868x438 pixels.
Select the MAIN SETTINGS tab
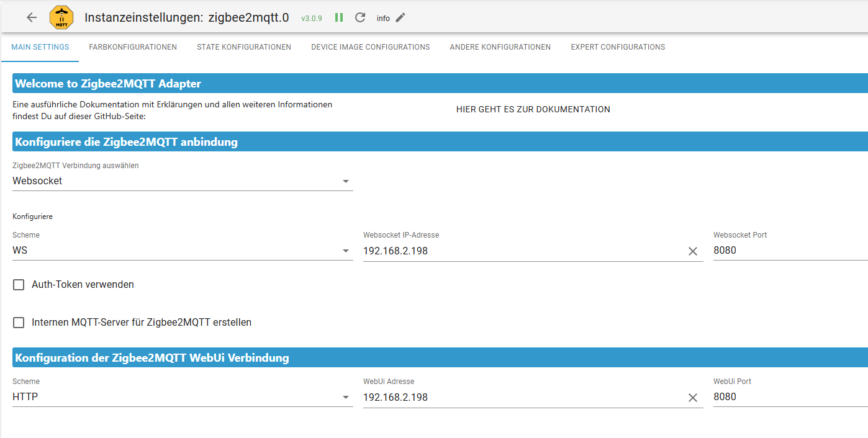[40, 47]
